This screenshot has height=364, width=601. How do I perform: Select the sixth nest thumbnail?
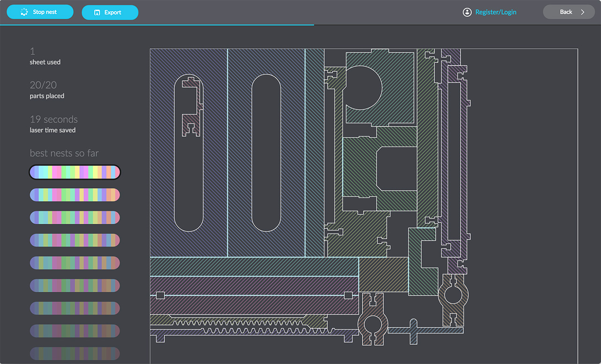[x=75, y=285]
